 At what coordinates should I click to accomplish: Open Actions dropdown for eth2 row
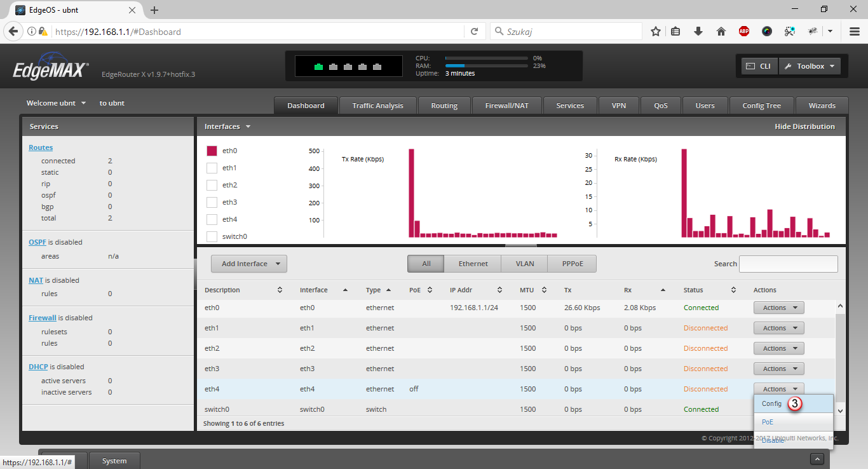(779, 348)
